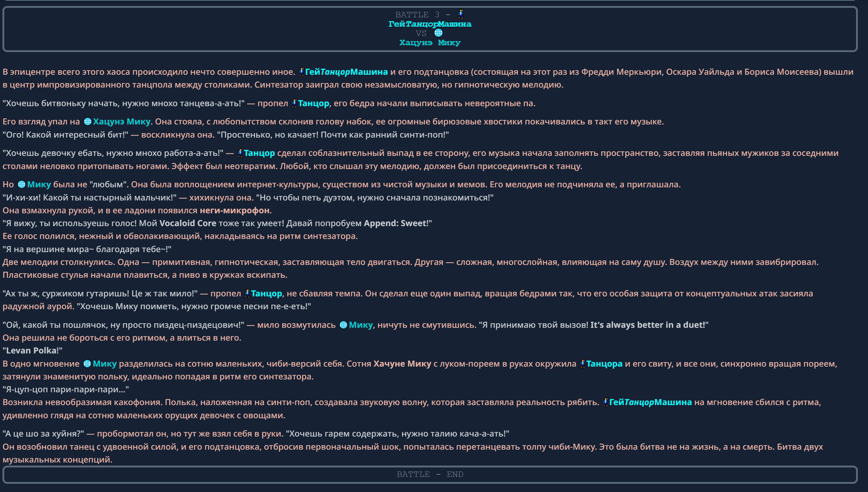Image resolution: width=868 pixels, height=492 pixels.
Task: Click the bold 'Levan Polka!' line
Action: 33,351
